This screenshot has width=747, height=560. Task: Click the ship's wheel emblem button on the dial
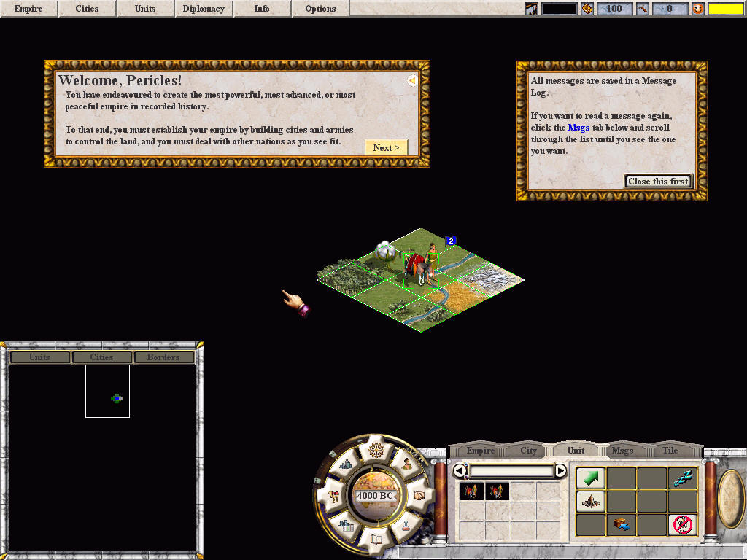tap(376, 450)
